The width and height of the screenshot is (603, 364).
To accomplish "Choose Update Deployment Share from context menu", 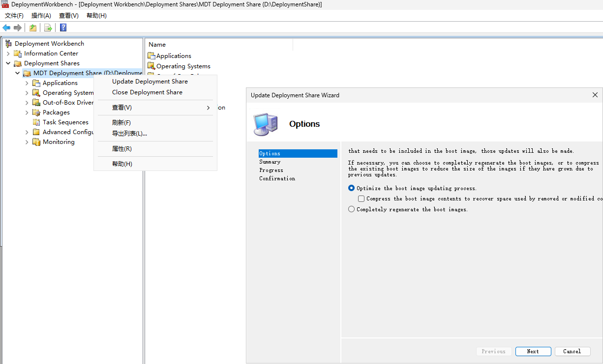I will point(150,82).
